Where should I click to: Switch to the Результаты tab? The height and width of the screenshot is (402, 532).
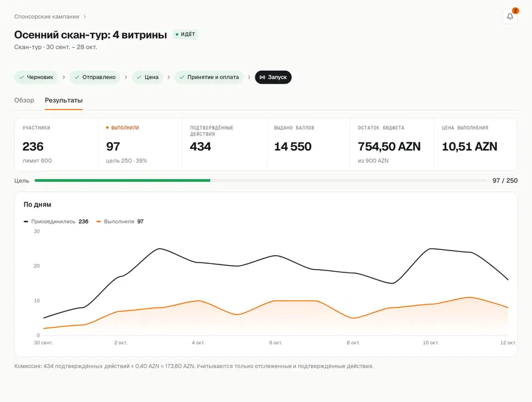64,100
